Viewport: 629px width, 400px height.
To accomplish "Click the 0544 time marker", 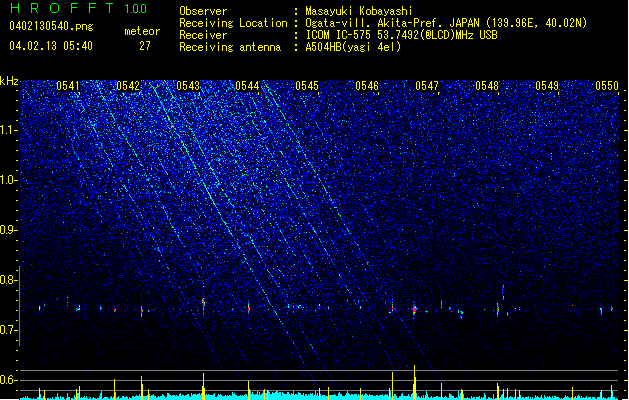I will 247,86.
